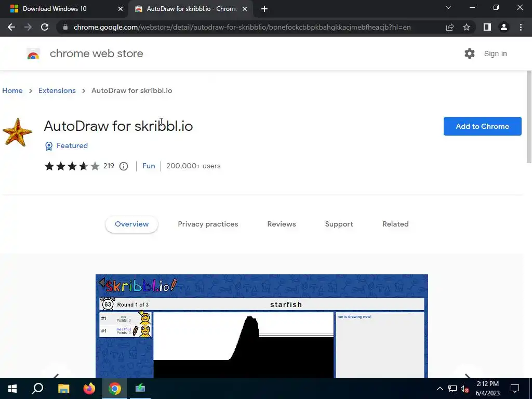Click the Chrome taskbar icon
The width and height of the screenshot is (532, 399).
click(115, 389)
